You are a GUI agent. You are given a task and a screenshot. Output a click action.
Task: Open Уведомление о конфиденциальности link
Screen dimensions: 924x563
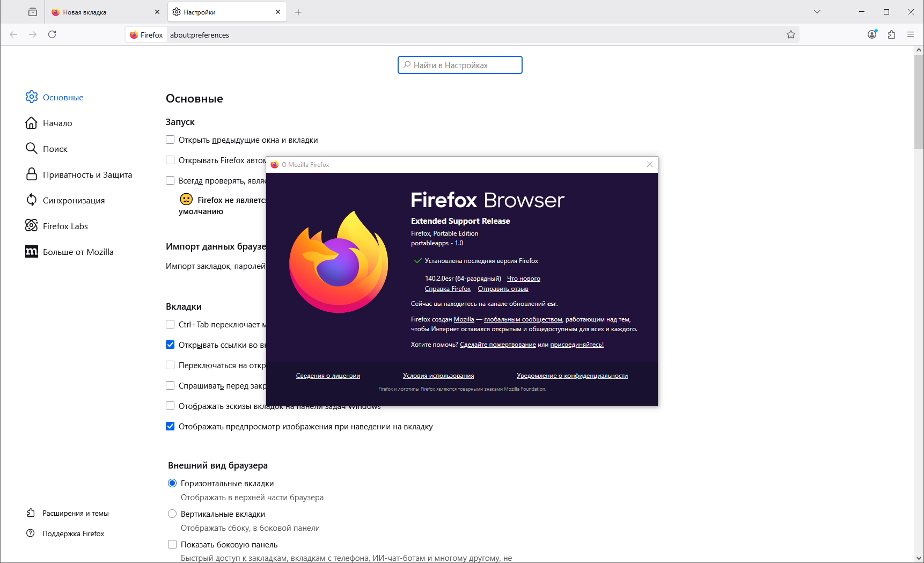[x=572, y=376]
